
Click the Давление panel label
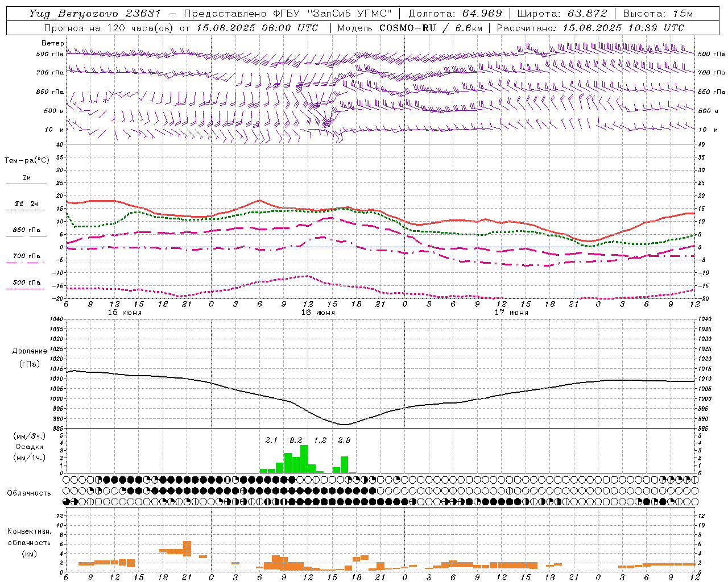coord(30,351)
